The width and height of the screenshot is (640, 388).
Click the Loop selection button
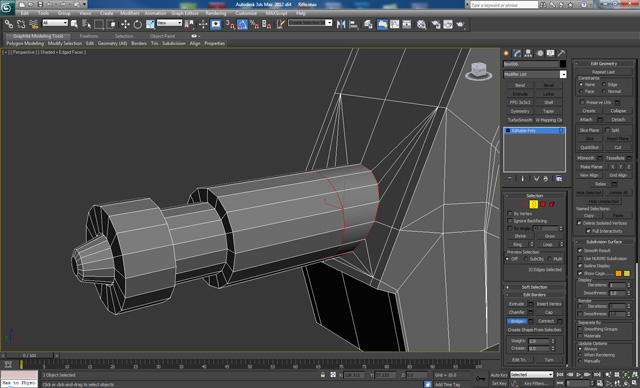(547, 244)
